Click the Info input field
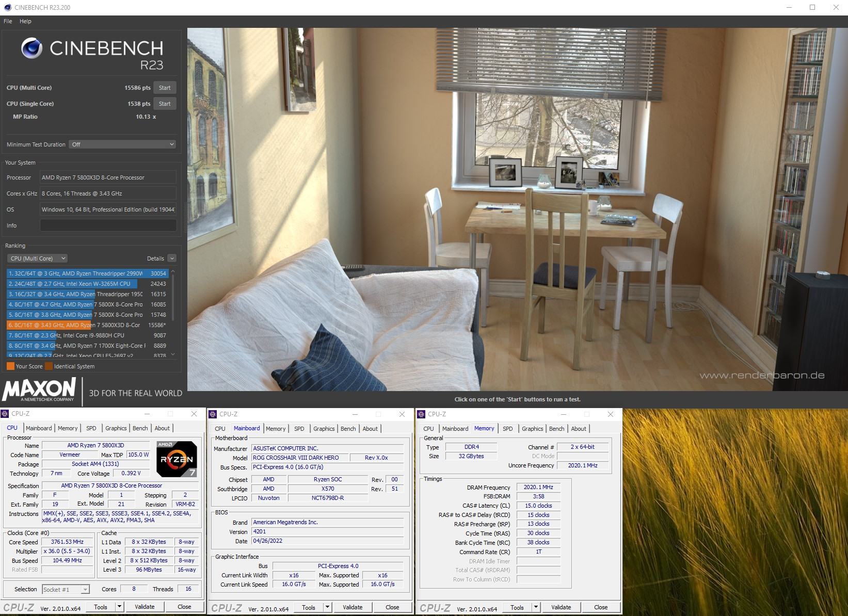The width and height of the screenshot is (848, 616). [108, 225]
